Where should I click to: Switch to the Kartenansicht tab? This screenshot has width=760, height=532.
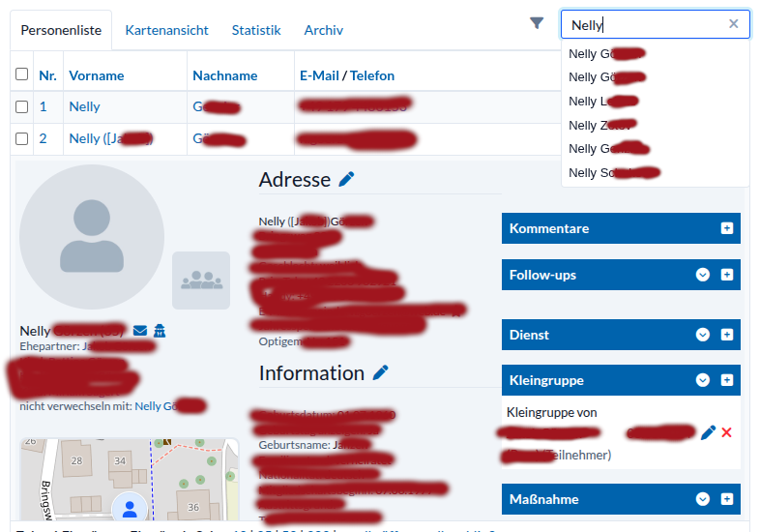[166, 30]
